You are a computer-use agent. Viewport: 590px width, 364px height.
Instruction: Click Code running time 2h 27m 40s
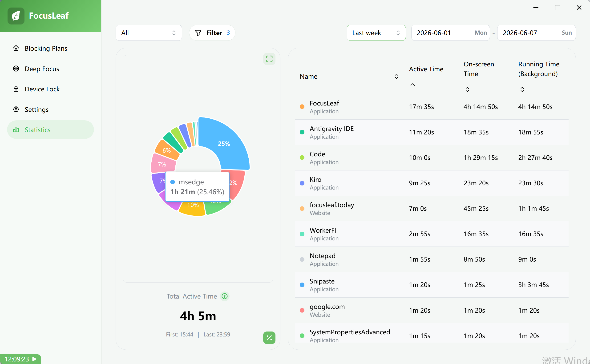pos(535,158)
